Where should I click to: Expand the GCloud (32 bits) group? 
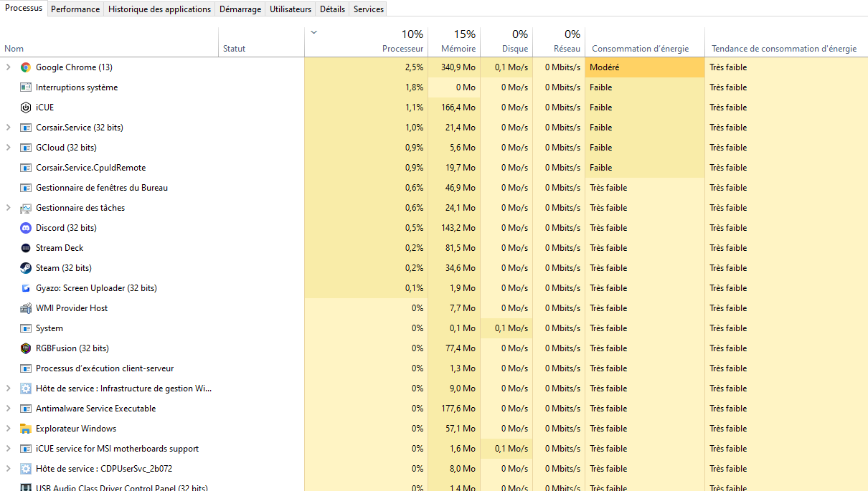(8, 148)
